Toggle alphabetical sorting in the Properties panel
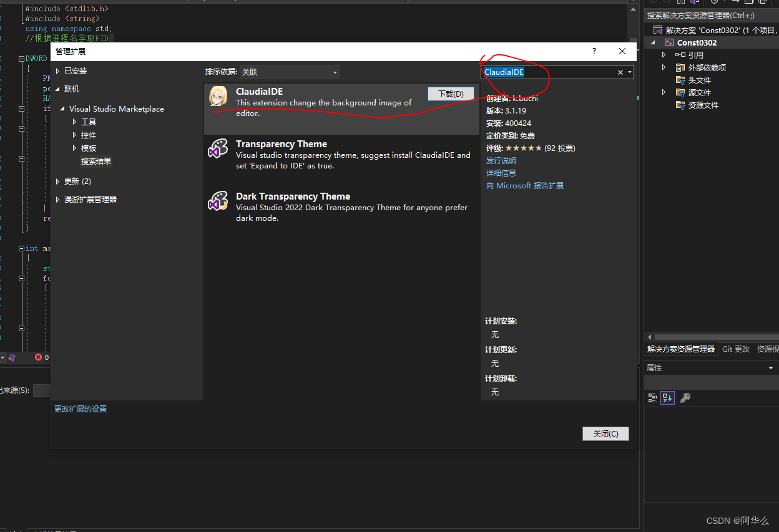Image resolution: width=779 pixels, height=532 pixels. point(667,397)
